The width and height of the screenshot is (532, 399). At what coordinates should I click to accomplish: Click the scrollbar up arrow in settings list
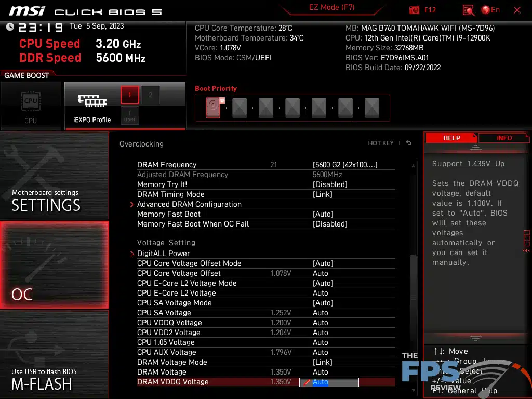point(413,166)
